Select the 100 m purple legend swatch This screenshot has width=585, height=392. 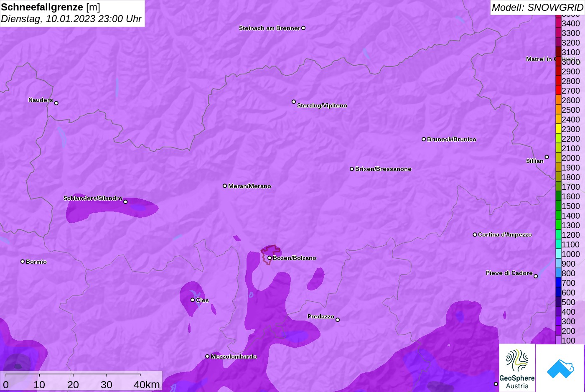click(558, 340)
